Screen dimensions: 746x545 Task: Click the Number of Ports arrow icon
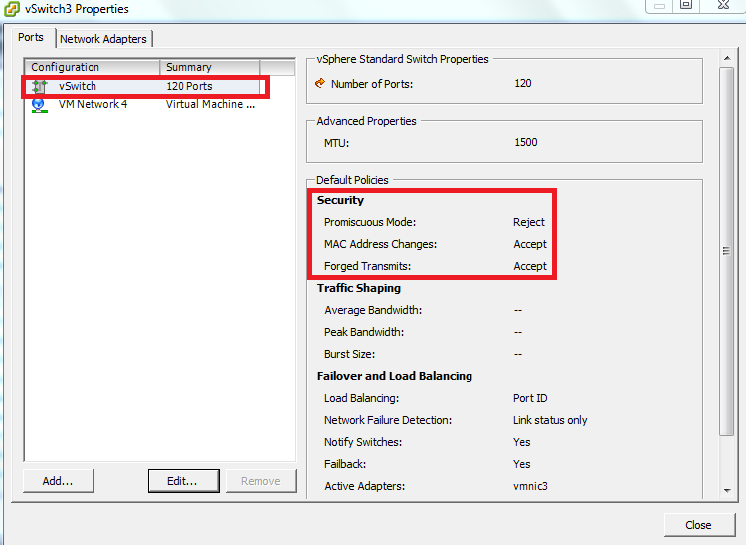point(320,83)
